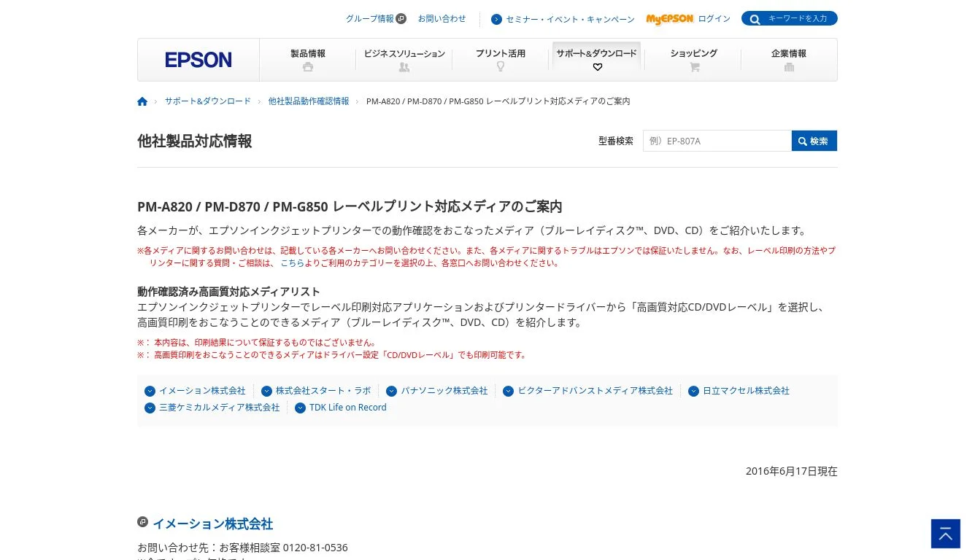Click the circle arrow icon beside 三菱ケミカルメディア株式会社
This screenshot has height=560, width=975.
[150, 408]
